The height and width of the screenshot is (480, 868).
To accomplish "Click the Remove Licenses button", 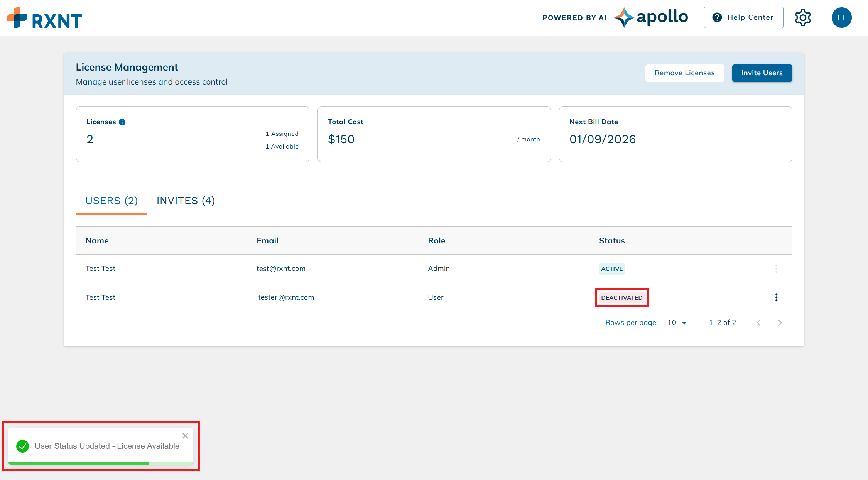I will tap(684, 73).
